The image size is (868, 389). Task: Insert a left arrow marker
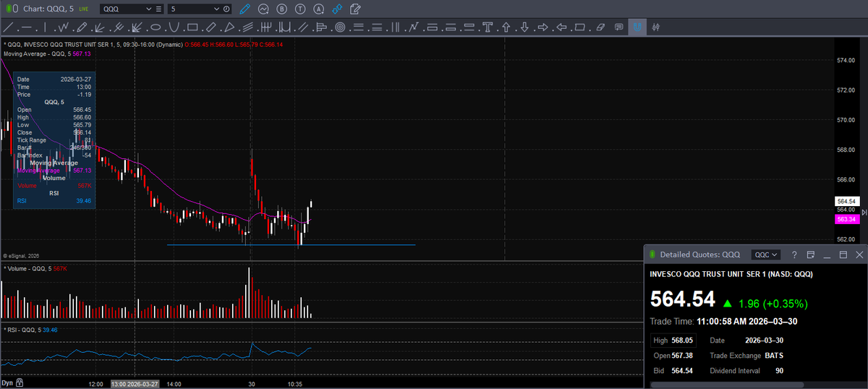(x=561, y=27)
